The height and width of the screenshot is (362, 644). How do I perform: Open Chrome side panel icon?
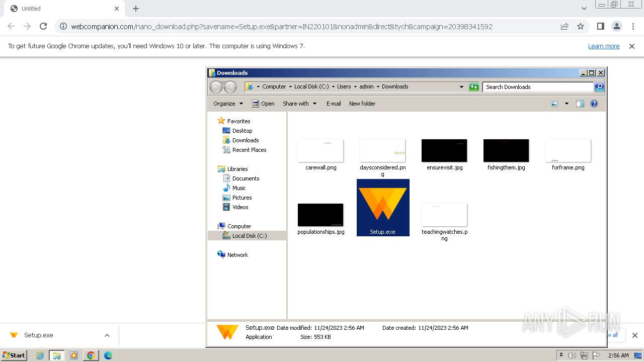600,26
